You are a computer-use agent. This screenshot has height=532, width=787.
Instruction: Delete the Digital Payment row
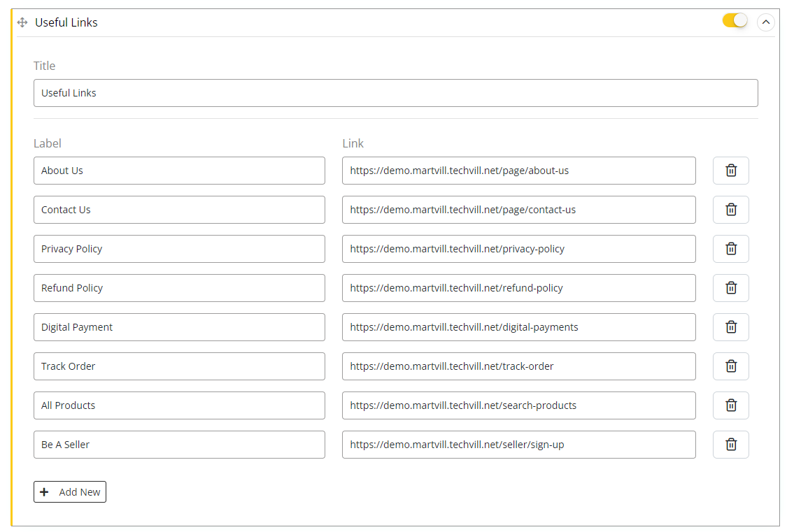click(730, 327)
